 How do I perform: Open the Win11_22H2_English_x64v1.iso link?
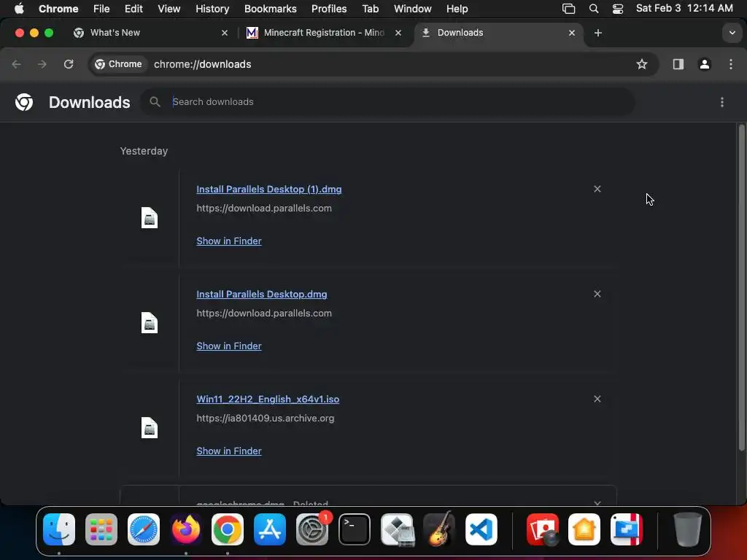point(268,399)
